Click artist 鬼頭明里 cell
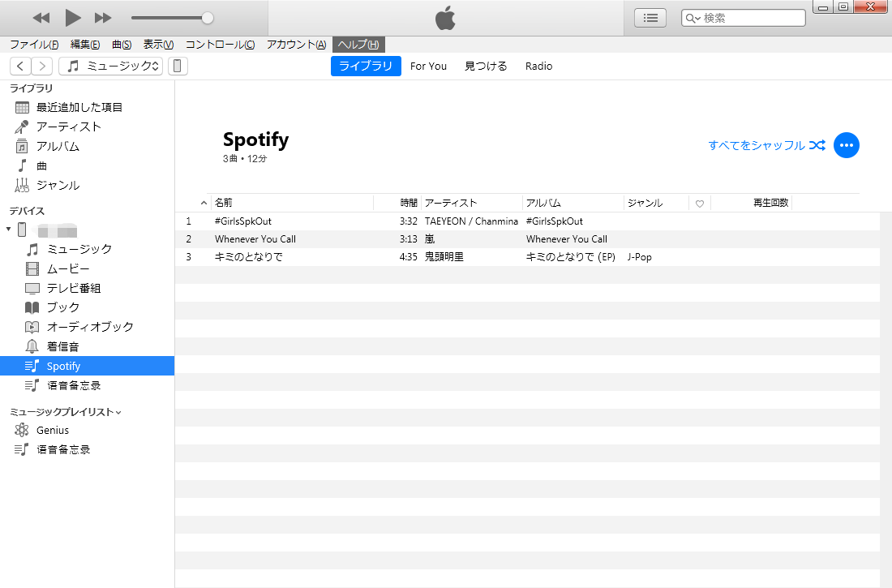The height and width of the screenshot is (588, 892). click(444, 257)
